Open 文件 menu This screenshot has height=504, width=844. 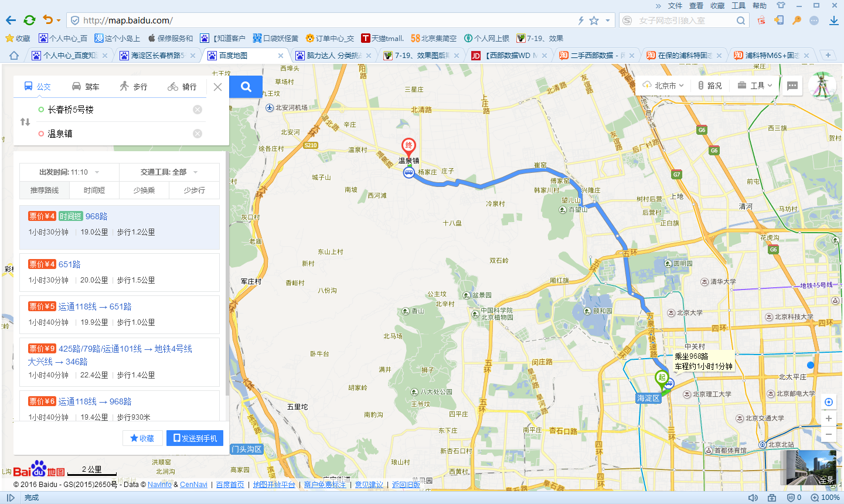[675, 6]
